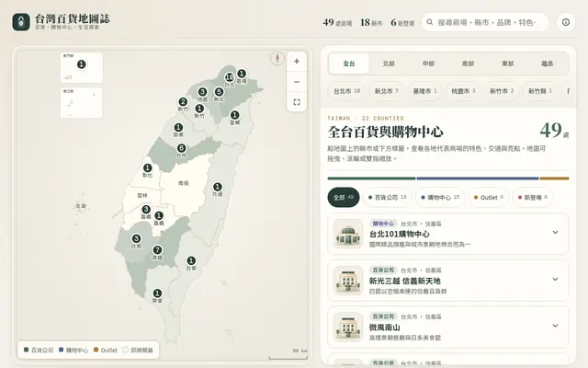Click the 台灣百貨地圖誌 site title
This screenshot has height=368, width=588.
click(x=73, y=18)
